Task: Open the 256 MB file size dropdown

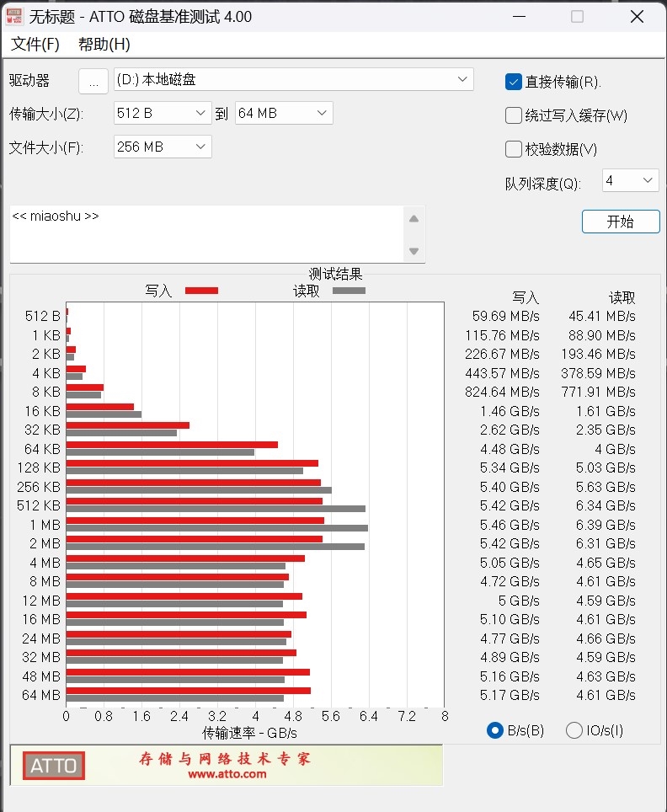Action: [163, 147]
